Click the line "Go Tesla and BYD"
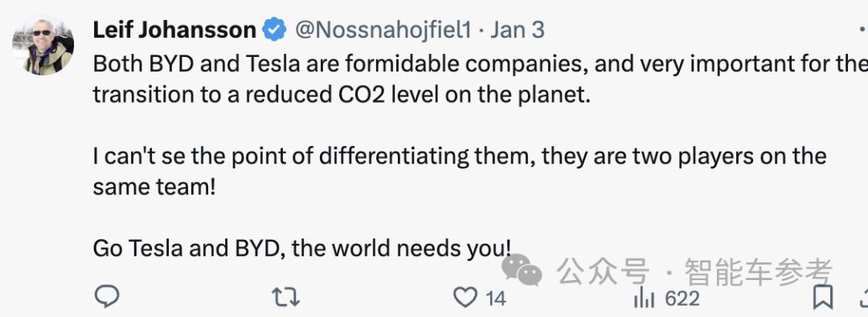The width and height of the screenshot is (868, 317). point(301,249)
